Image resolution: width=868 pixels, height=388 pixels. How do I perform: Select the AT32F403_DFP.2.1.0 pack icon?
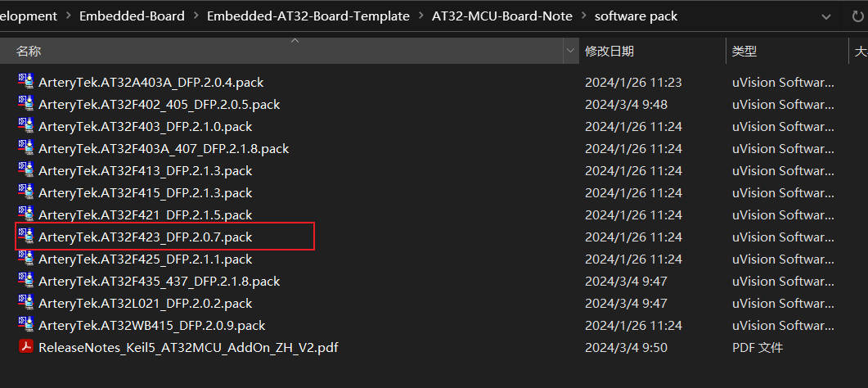click(26, 126)
